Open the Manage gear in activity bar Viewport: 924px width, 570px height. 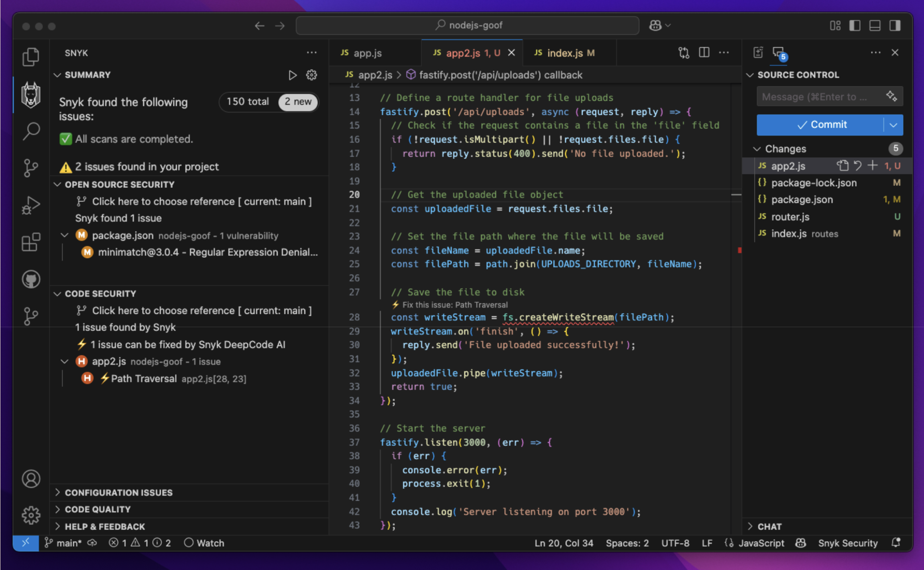pyautogui.click(x=31, y=515)
